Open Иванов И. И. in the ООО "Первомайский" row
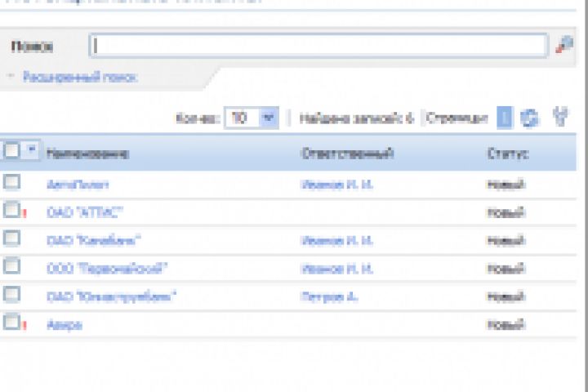 [x=336, y=269]
